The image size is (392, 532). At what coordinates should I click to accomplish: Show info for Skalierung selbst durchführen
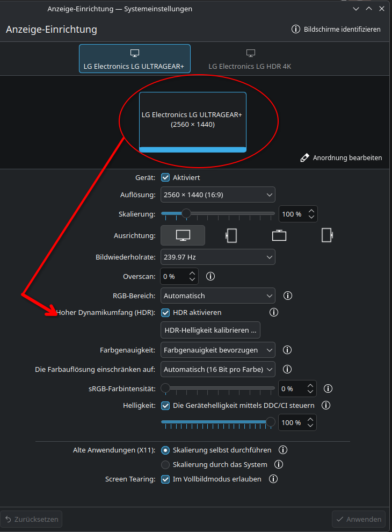point(283,450)
